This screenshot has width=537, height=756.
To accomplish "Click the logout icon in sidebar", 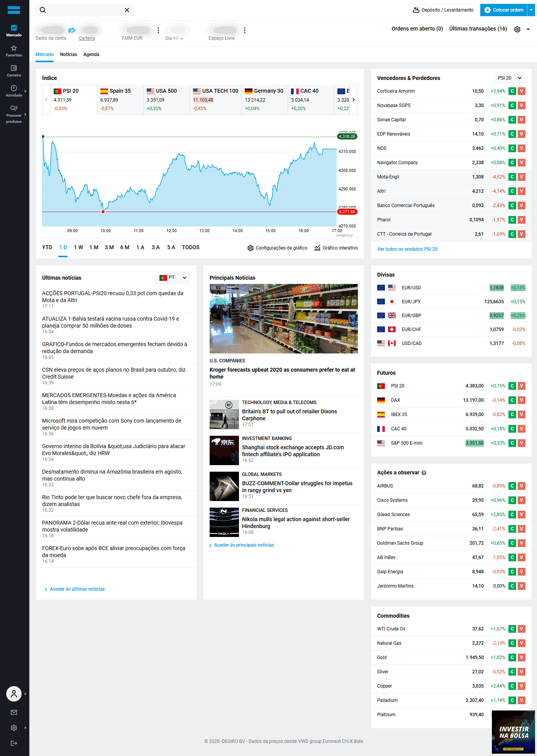I will coord(14,743).
